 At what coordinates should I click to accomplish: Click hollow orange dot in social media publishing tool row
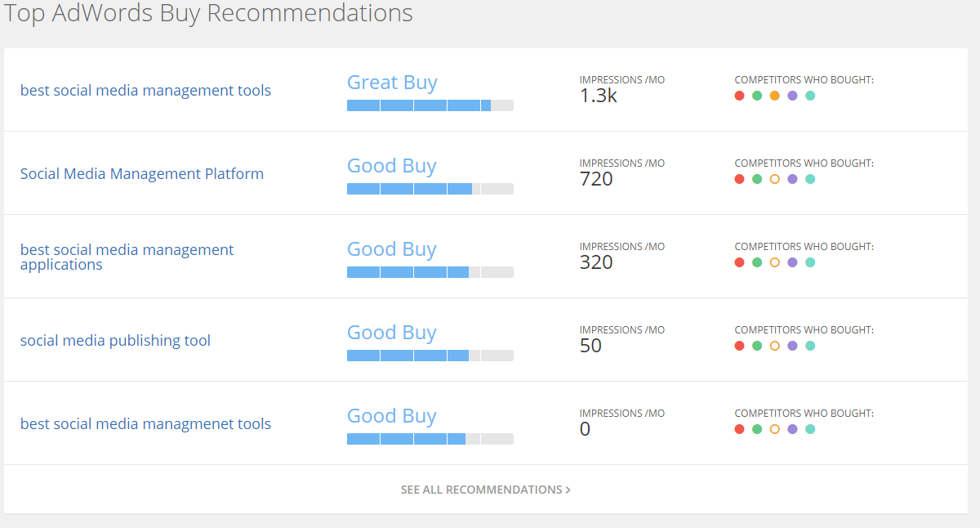point(775,346)
